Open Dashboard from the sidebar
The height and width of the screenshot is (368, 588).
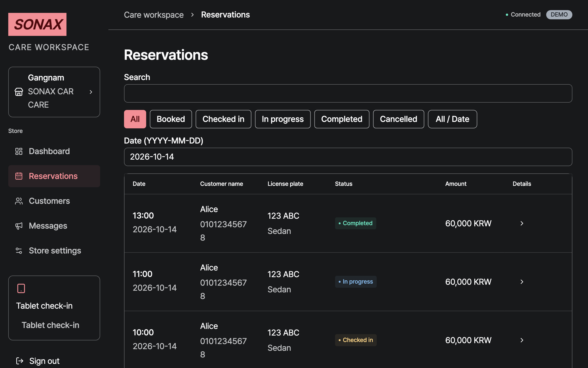pyautogui.click(x=54, y=151)
